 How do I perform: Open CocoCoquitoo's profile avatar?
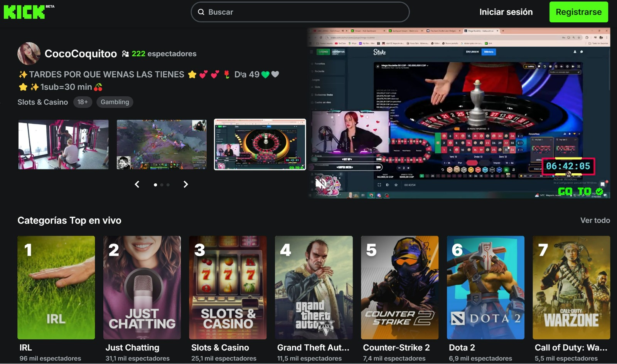pos(29,53)
